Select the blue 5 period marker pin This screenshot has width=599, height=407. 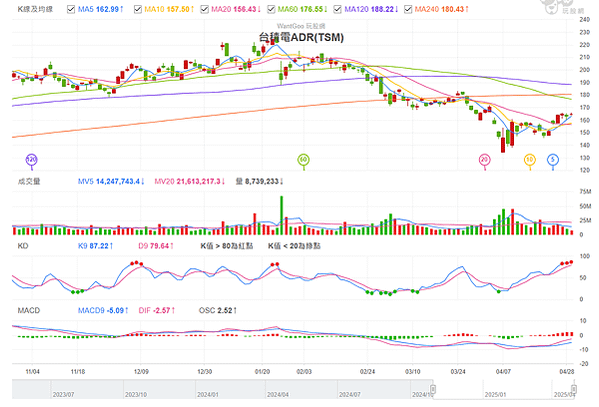click(x=553, y=160)
